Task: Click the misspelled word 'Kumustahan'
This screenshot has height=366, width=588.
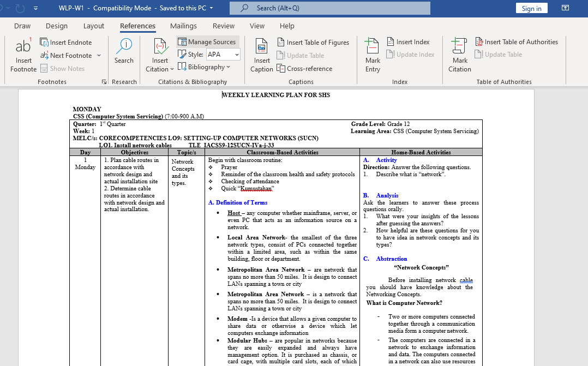Action: 256,189
